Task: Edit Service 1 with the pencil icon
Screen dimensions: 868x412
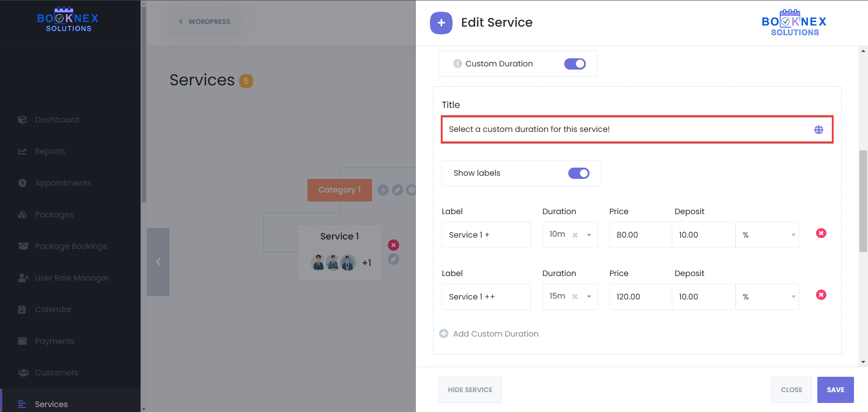Action: click(393, 259)
